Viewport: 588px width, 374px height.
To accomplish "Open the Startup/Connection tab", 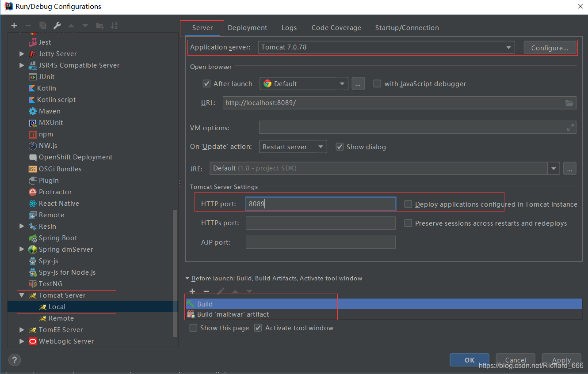I will pos(407,28).
